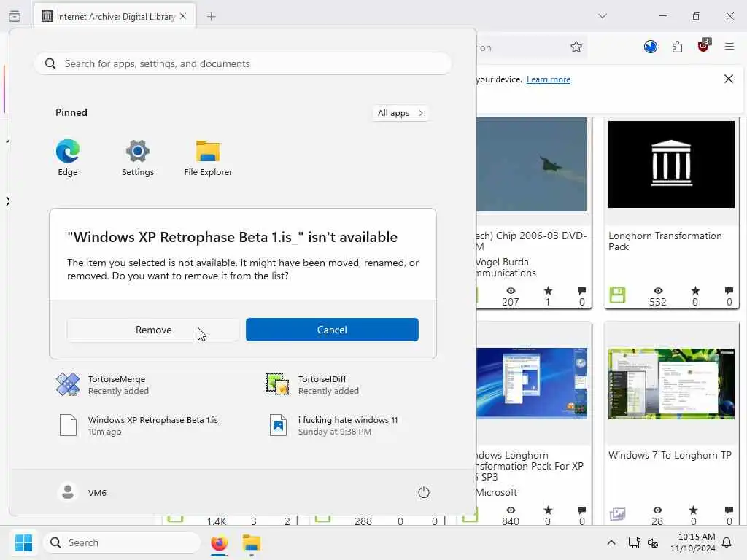Viewport: 747px width, 560px height.
Task: Open Firefox from the taskbar
Action: click(219, 542)
